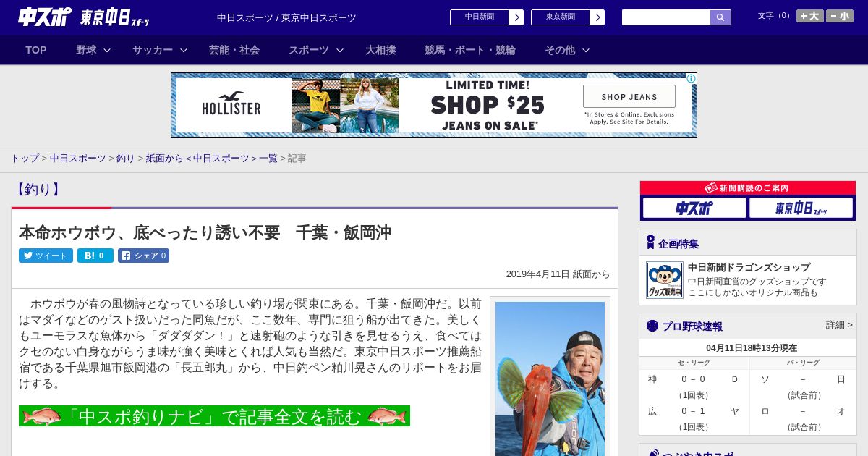Increase text size with +大 button
This screenshot has height=456, width=868.
809,16
